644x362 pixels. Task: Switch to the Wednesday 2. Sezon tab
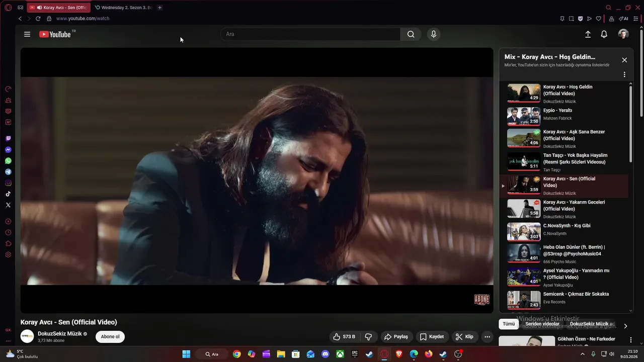pyautogui.click(x=123, y=8)
